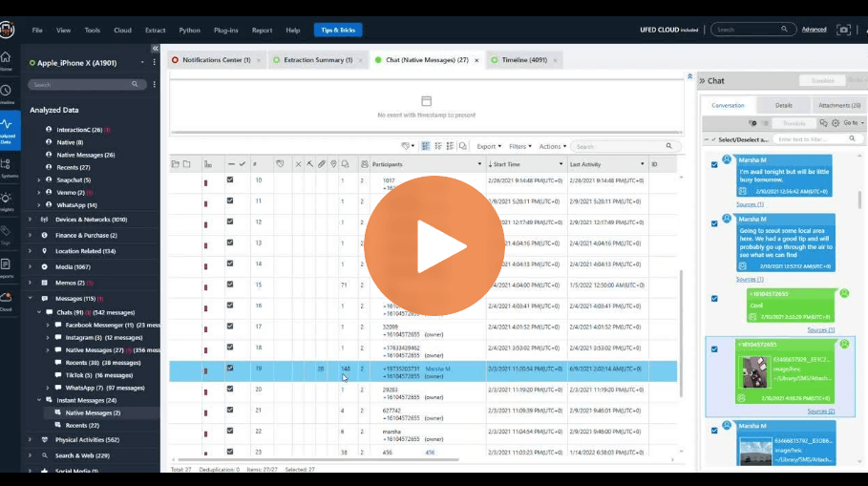Viewport: 868px width, 486px height.
Task: Click the Advanced search link
Action: pos(814,30)
